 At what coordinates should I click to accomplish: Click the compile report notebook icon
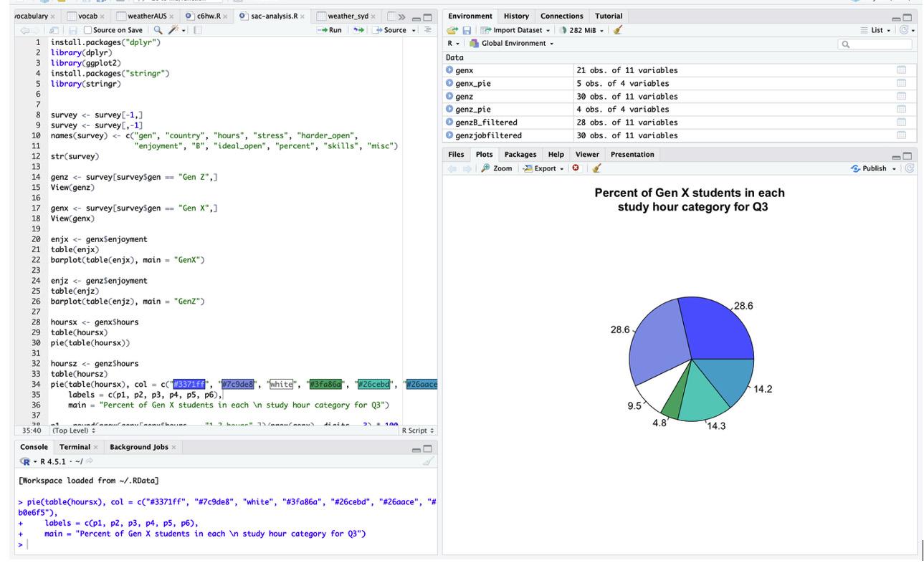198,30
